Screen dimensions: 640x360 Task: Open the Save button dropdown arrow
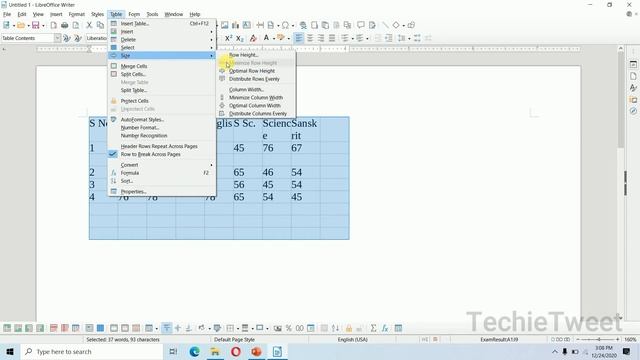click(x=43, y=26)
